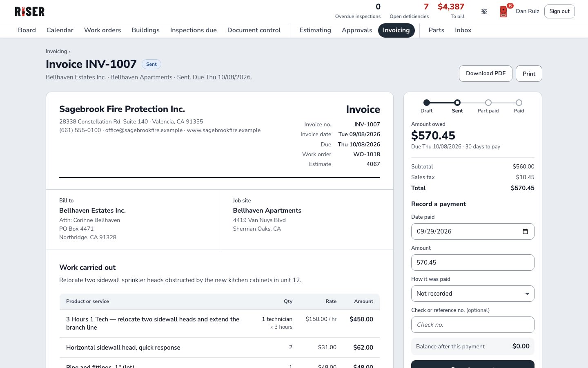Switch to the Calendar tab

point(60,30)
